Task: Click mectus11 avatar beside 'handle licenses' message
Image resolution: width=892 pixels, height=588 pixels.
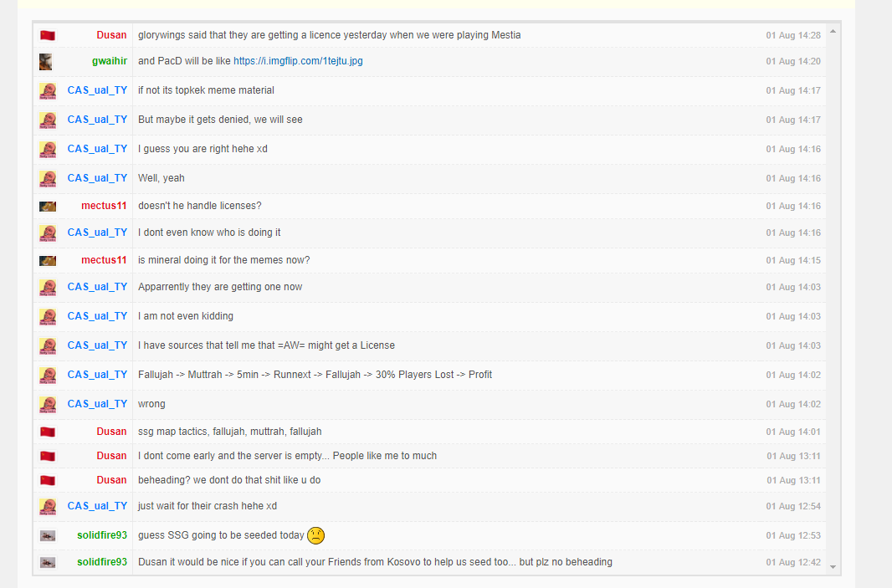Action: pyautogui.click(x=48, y=206)
